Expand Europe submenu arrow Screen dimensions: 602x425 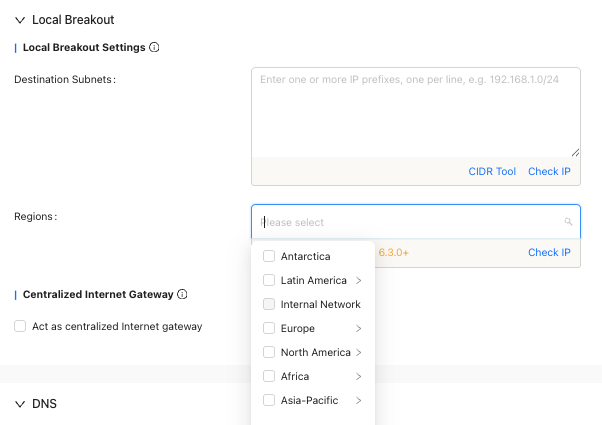pyautogui.click(x=359, y=328)
